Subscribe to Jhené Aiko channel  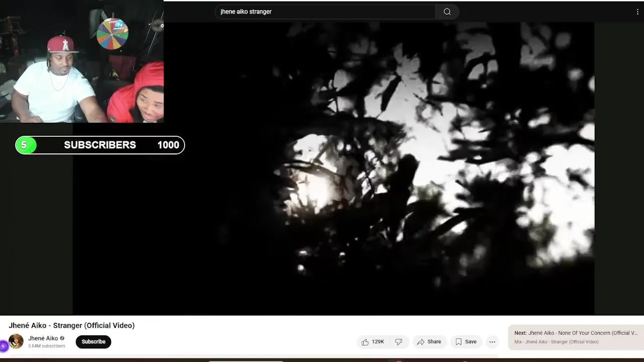click(x=94, y=342)
